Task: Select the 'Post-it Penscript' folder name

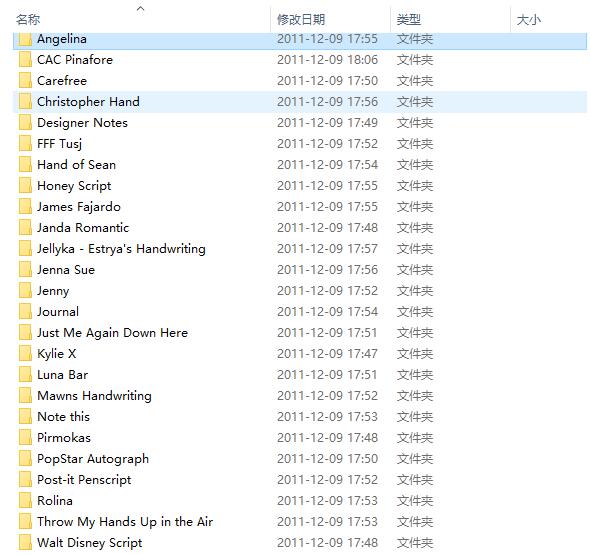Action: pyautogui.click(x=84, y=480)
